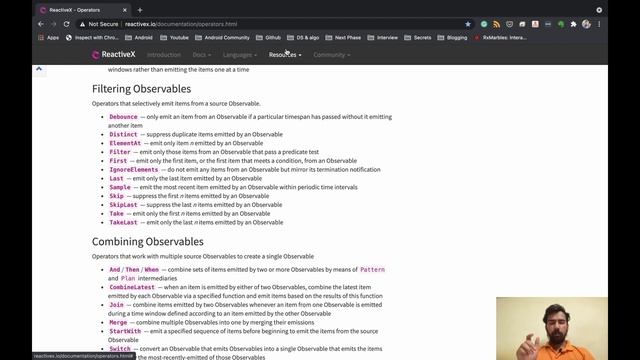
Task: Open the Github bookmark folder
Action: [x=269, y=38]
